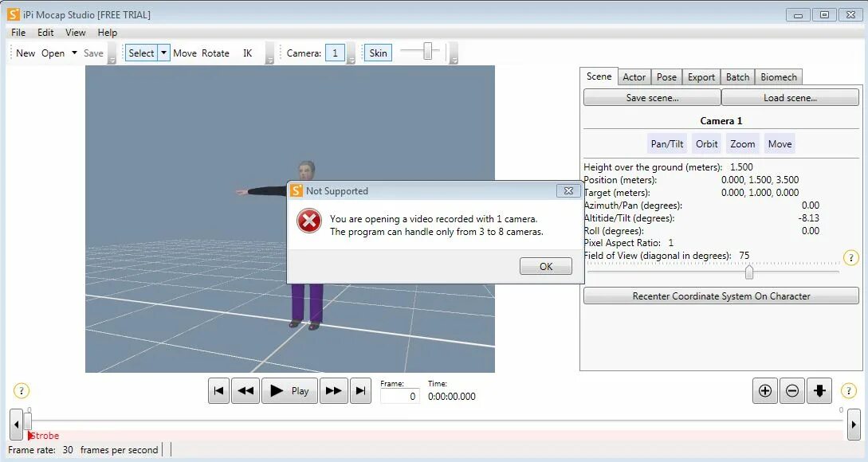Click New in the toolbar
The width and height of the screenshot is (868, 462).
pyautogui.click(x=26, y=53)
